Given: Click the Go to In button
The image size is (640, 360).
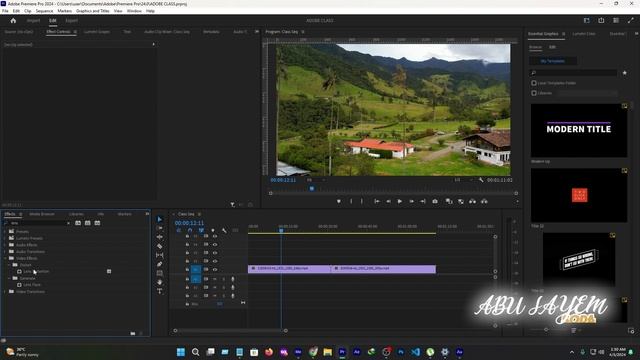Looking at the screenshot, I should 377,201.
